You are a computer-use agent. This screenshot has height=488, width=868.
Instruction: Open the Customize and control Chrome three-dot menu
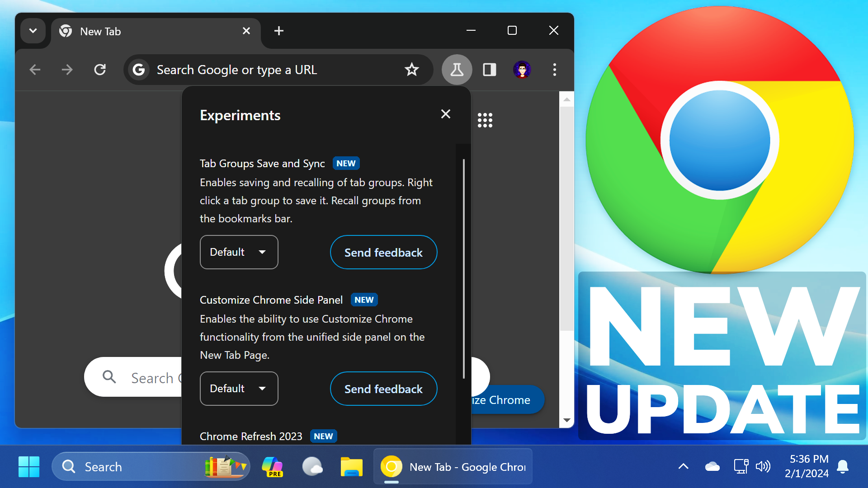coord(554,70)
